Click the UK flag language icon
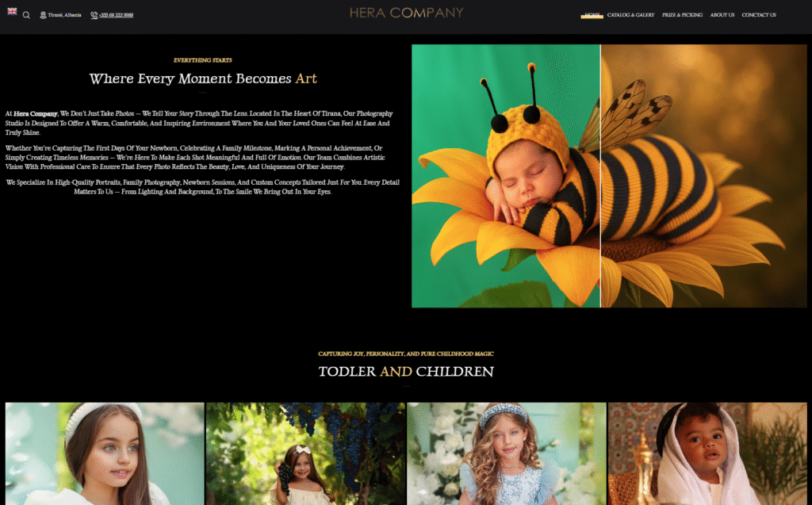The height and width of the screenshot is (505, 812). click(x=12, y=12)
